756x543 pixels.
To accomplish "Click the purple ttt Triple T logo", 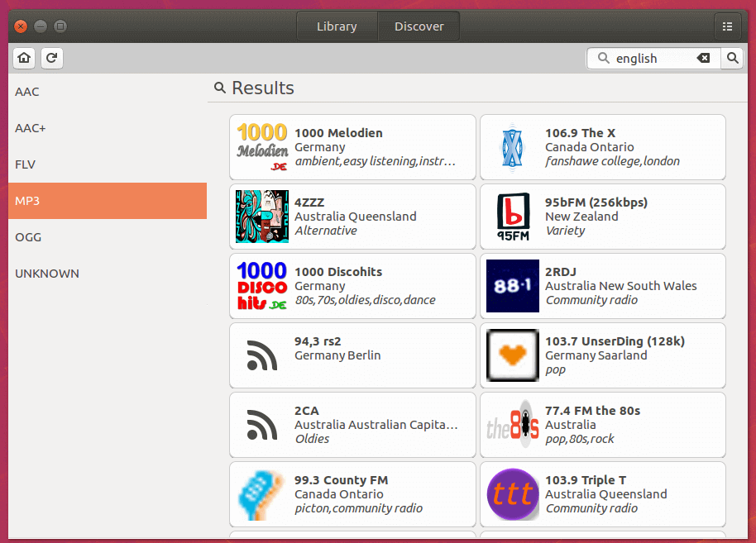I will [x=513, y=494].
